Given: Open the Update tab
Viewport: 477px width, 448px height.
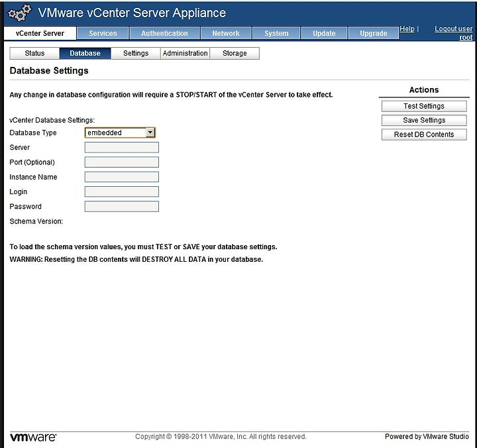Looking at the screenshot, I should (x=324, y=33).
